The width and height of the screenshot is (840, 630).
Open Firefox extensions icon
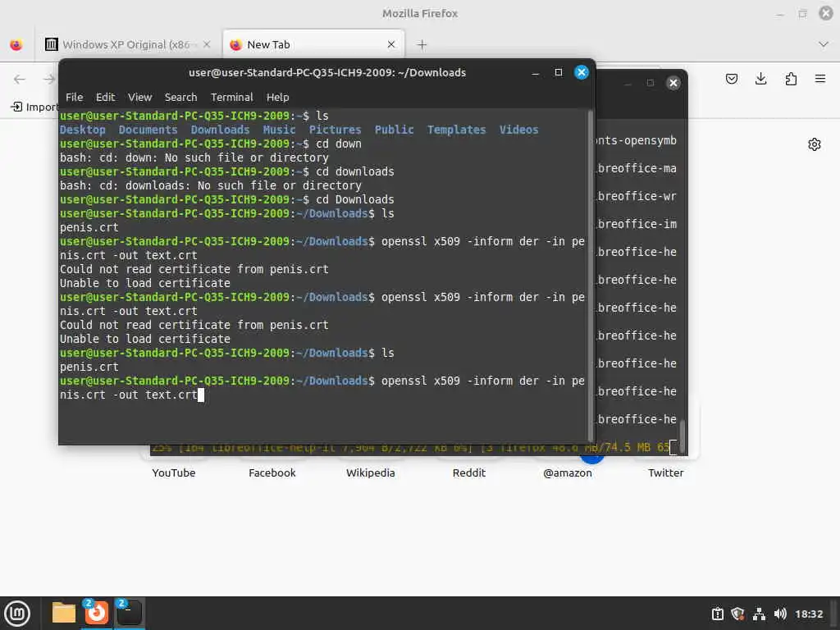pyautogui.click(x=791, y=80)
